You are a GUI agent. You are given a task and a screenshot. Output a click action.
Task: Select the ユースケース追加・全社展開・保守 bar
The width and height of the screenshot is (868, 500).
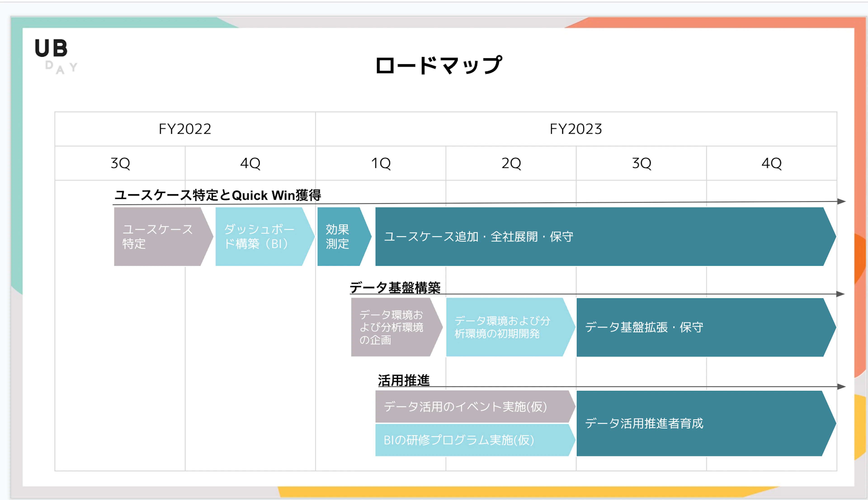pyautogui.click(x=605, y=236)
